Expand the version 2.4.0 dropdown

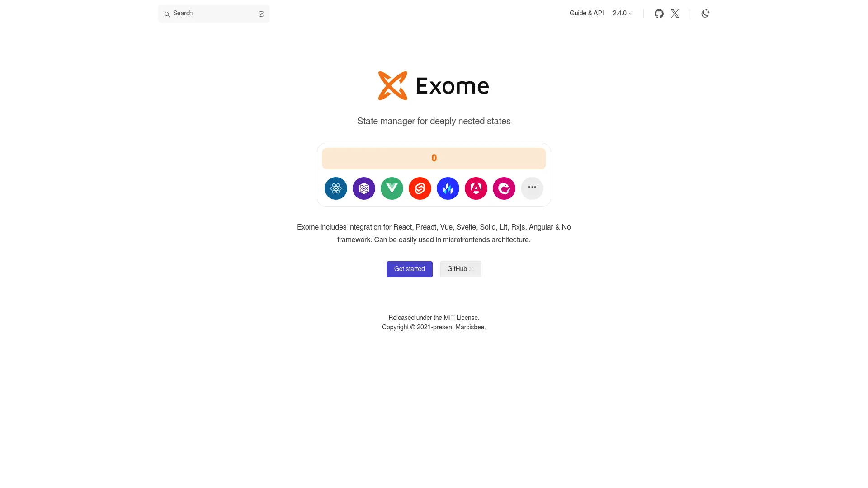click(x=623, y=13)
